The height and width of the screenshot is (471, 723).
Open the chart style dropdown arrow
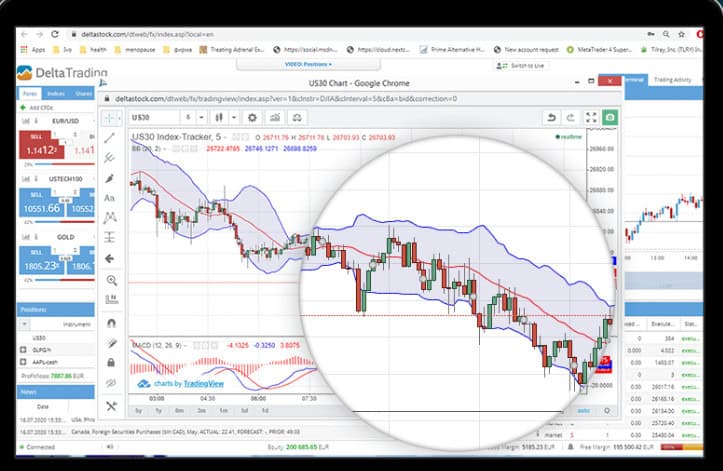pos(234,118)
